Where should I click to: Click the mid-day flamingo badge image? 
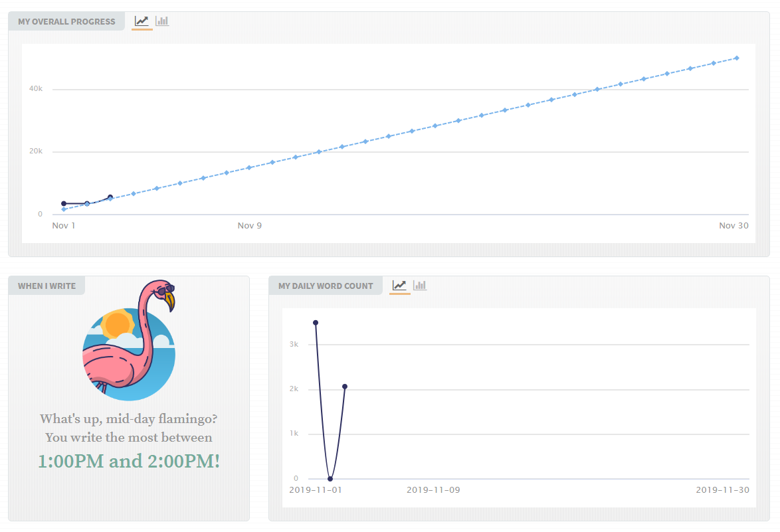point(129,340)
